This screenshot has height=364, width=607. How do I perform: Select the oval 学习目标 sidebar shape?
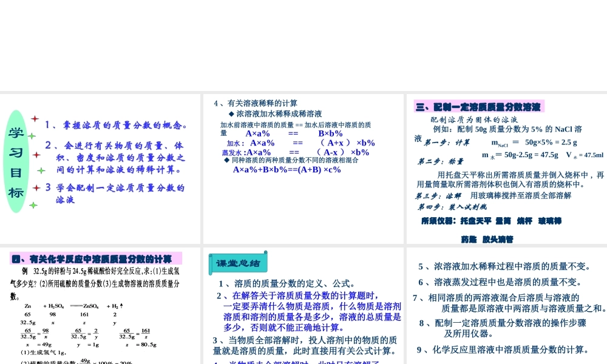(16, 161)
